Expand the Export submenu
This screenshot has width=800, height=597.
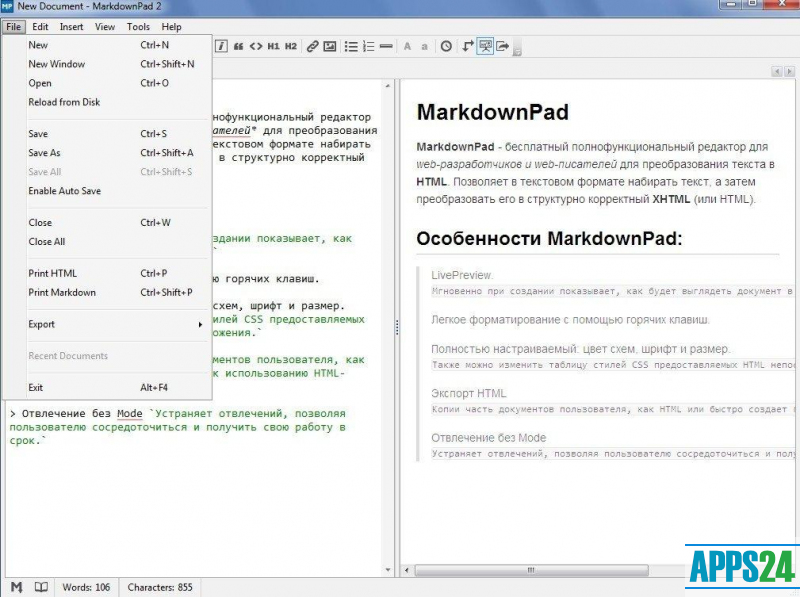(107, 324)
